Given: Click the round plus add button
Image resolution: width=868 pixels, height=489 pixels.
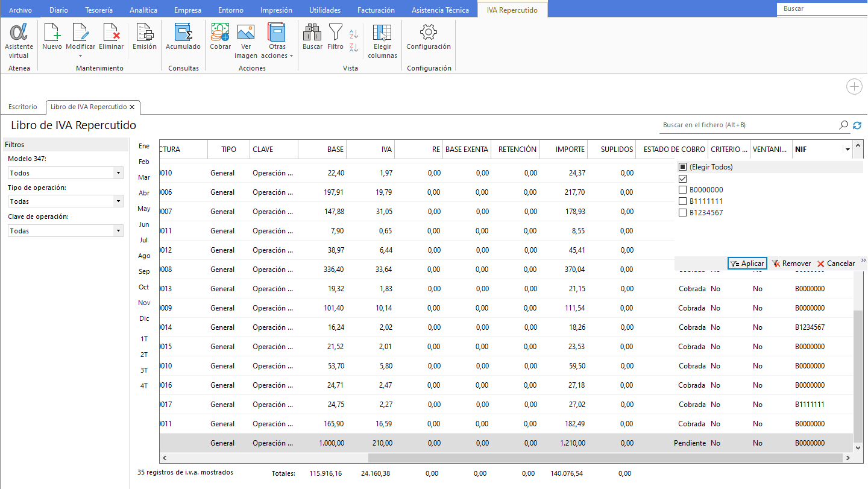Looking at the screenshot, I should point(854,87).
